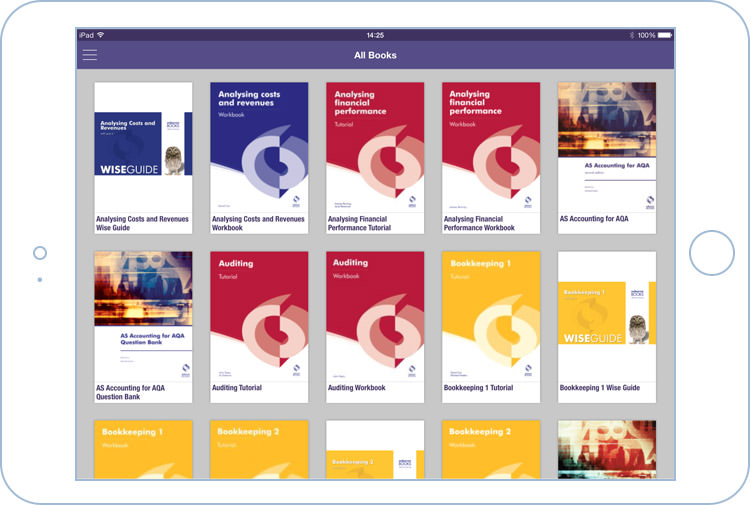Select Bookkeeping 1 Tutorial book cover

[491, 315]
